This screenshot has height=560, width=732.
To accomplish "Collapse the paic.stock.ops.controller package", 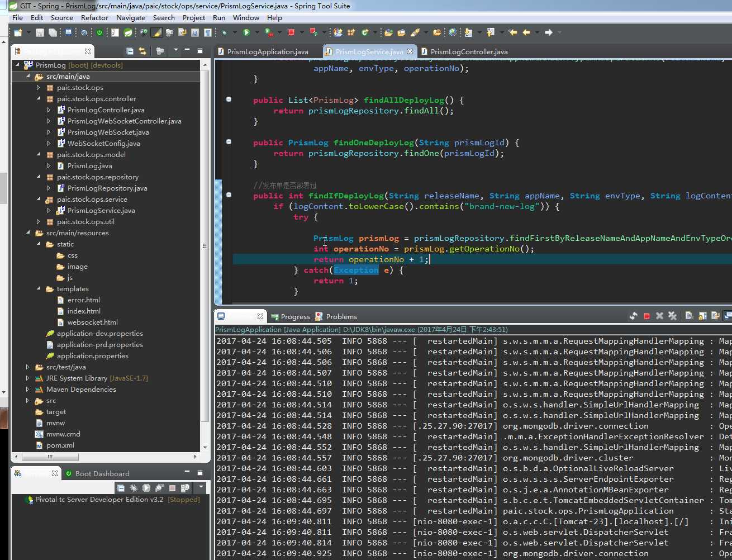I will click(x=39, y=98).
